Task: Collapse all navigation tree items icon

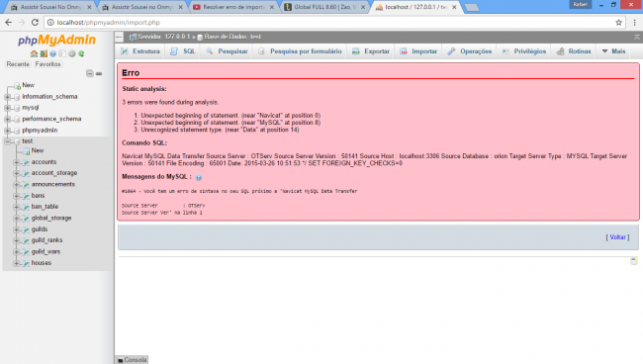Action: (90, 73)
